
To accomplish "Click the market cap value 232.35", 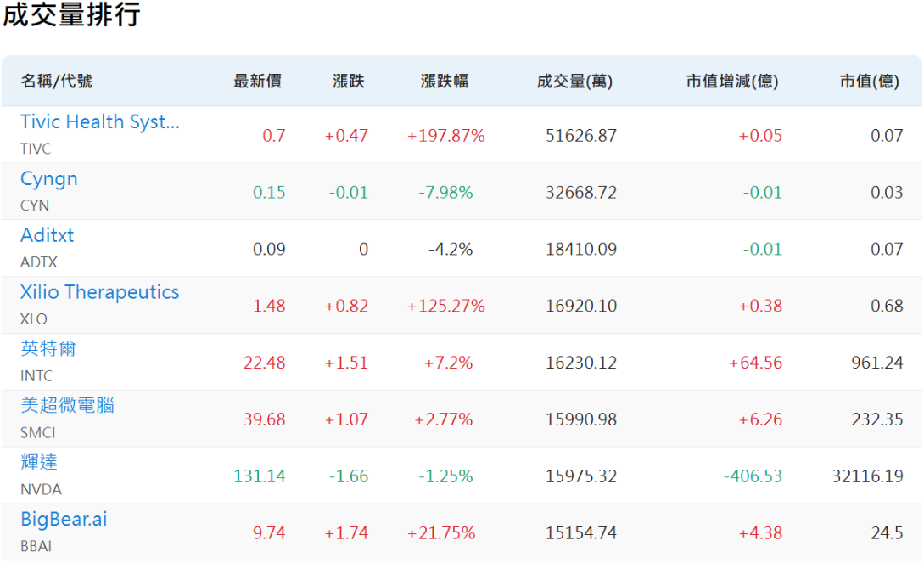I will pos(876,419).
